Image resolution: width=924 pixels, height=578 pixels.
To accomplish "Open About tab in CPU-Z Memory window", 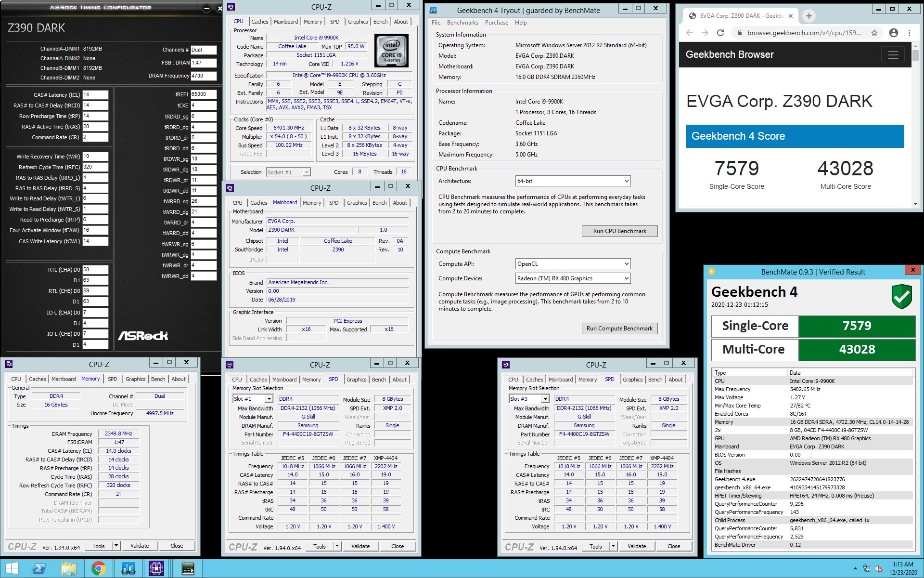I will (179, 379).
